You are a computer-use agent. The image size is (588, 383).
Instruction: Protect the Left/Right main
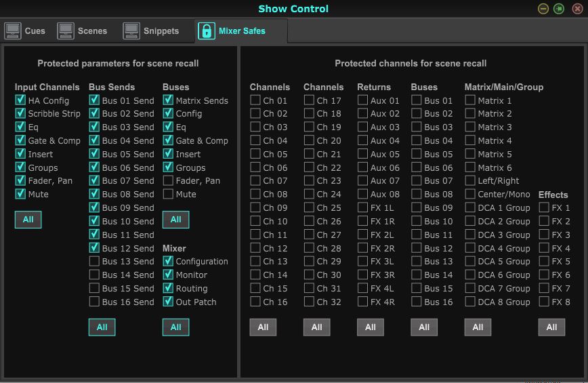[470, 180]
